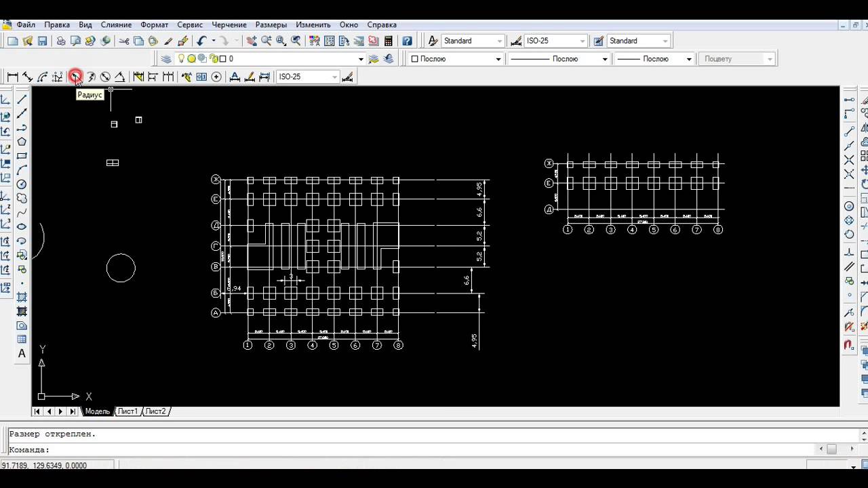868x488 pixels.
Task: Open the Черчение menu
Action: pos(229,24)
